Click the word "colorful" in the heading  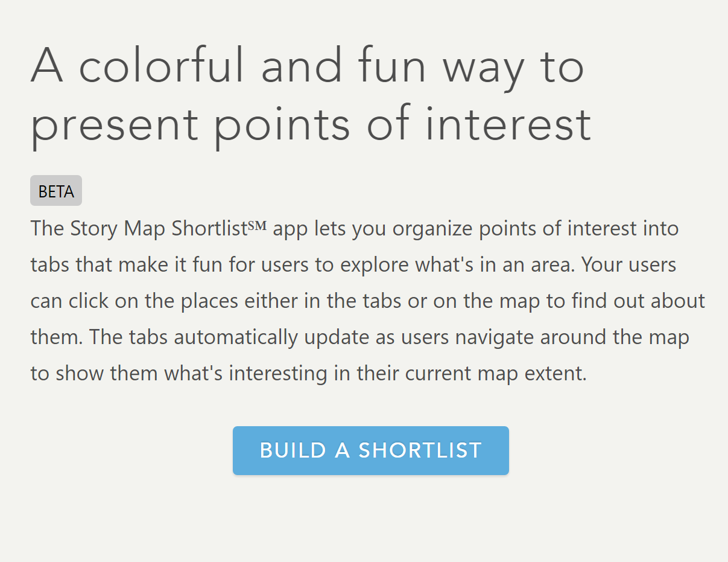163,66
